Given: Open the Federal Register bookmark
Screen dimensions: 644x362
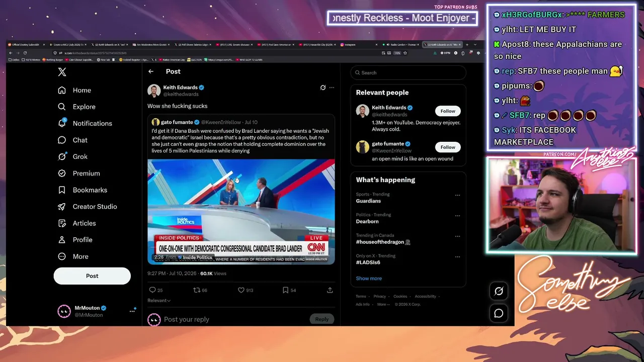Looking at the screenshot, I should pyautogui.click(x=134, y=60).
